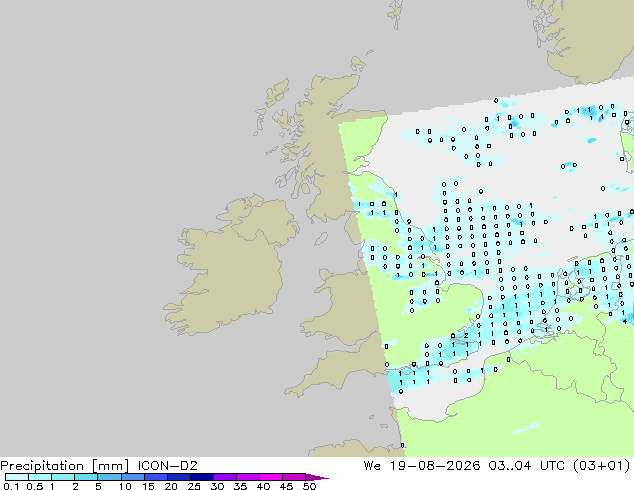
Task: Click the legend value "45"
Action: pos(286,486)
